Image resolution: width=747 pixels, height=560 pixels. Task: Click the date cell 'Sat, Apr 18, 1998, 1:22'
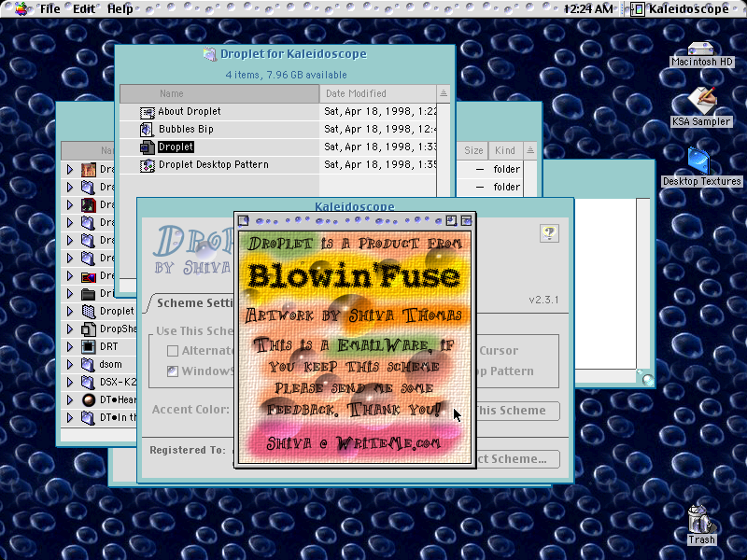coord(380,111)
